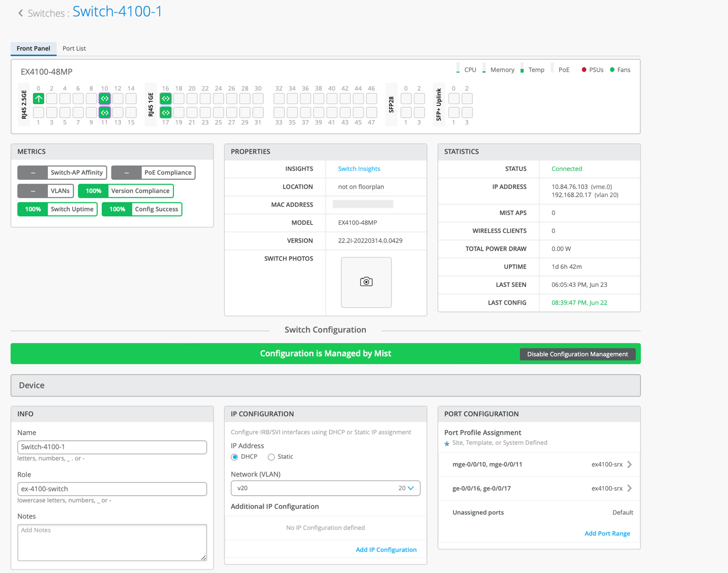Select uplink port 0 on the front panel
Viewport: 728px width, 573px height.
click(x=39, y=99)
